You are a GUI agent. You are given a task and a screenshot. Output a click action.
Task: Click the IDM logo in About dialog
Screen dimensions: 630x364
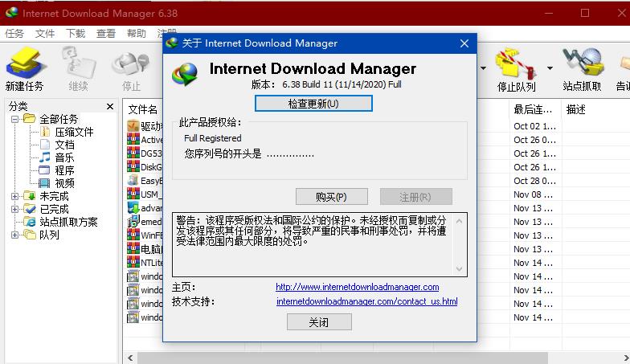tap(185, 74)
